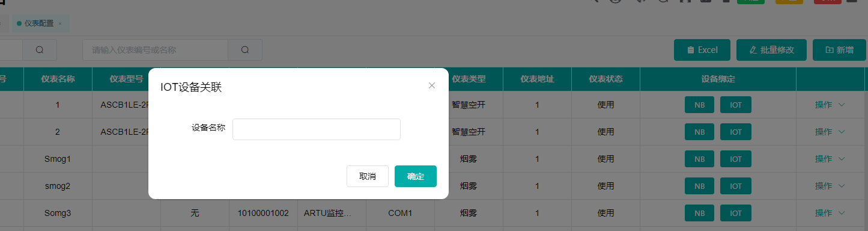Switch to the 仪表配置 tab
Image resolution: width=868 pixels, height=231 pixels.
pos(39,23)
